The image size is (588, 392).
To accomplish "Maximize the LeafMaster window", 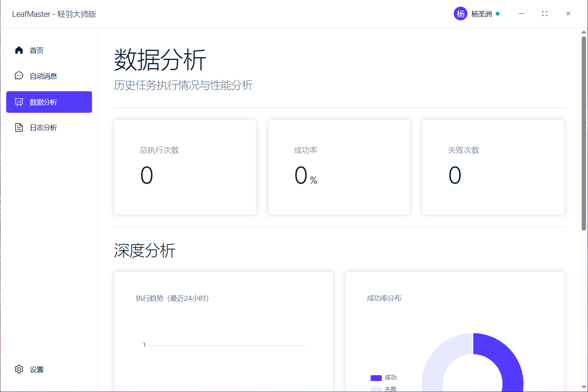I will point(545,14).
